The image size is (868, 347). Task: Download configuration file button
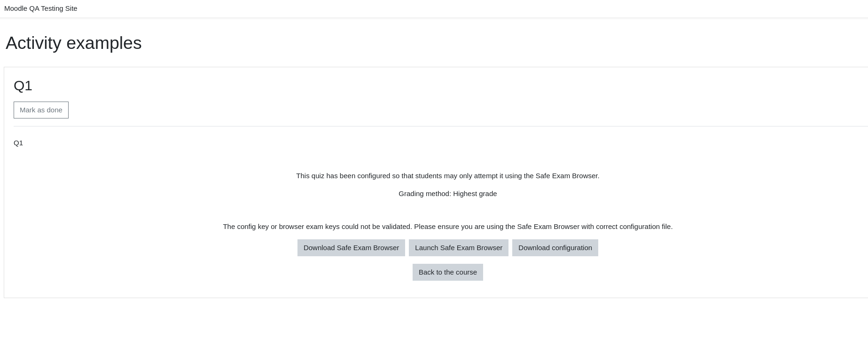coord(555,248)
